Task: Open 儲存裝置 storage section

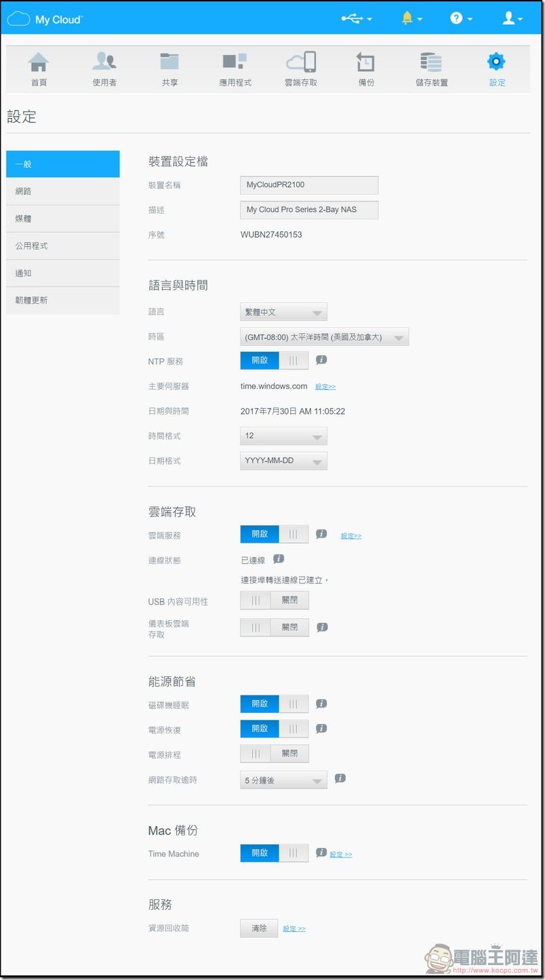Action: [x=431, y=69]
